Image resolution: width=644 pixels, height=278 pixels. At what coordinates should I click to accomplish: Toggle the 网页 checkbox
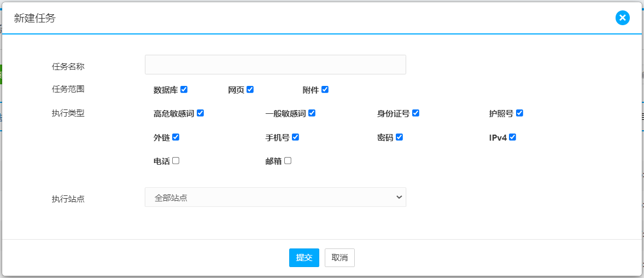coord(250,89)
